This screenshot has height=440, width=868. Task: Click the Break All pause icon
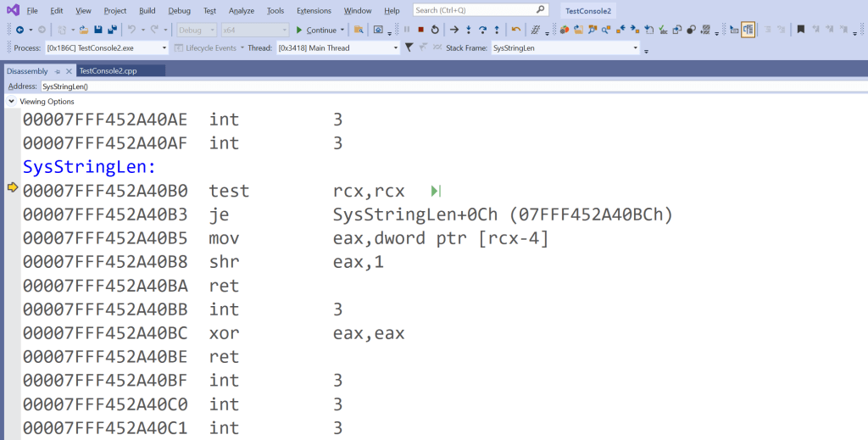pos(407,30)
